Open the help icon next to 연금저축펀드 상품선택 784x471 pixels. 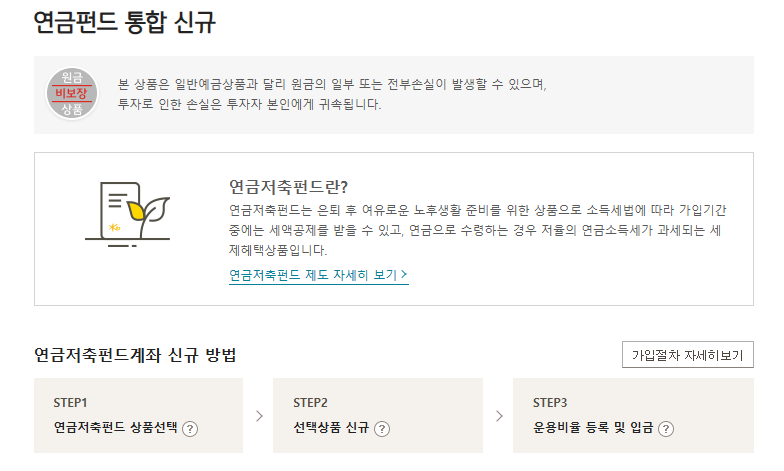coord(190,429)
